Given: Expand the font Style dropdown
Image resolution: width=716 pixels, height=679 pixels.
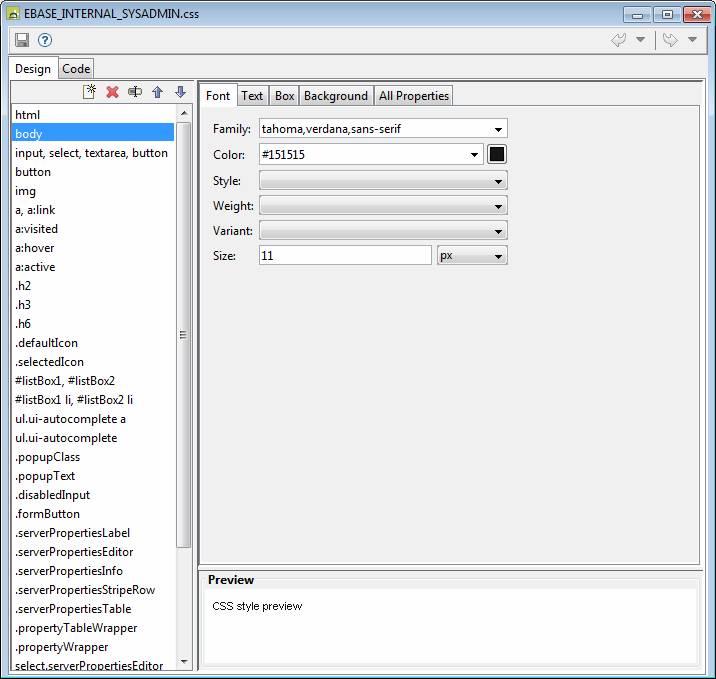Looking at the screenshot, I should click(497, 181).
